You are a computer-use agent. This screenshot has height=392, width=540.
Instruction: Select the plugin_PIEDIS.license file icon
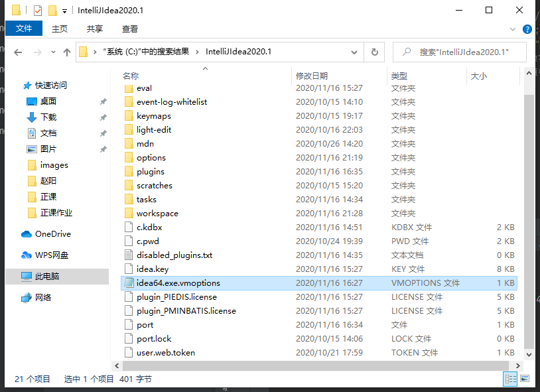(x=129, y=297)
